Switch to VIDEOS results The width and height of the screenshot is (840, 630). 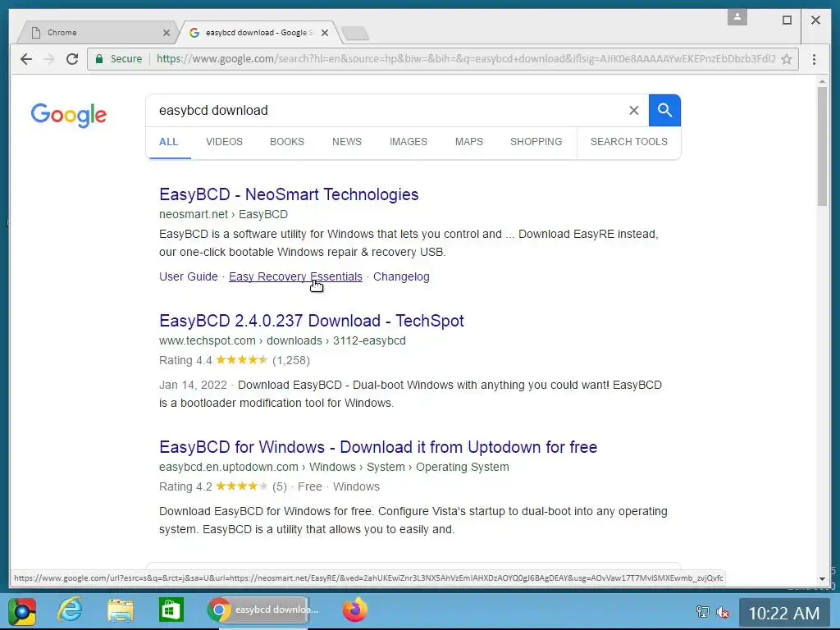224,142
